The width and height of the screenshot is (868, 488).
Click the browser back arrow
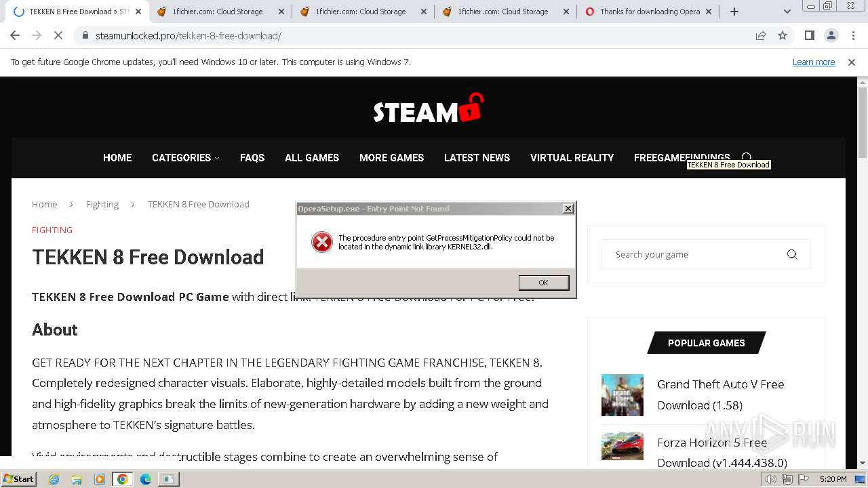[15, 35]
